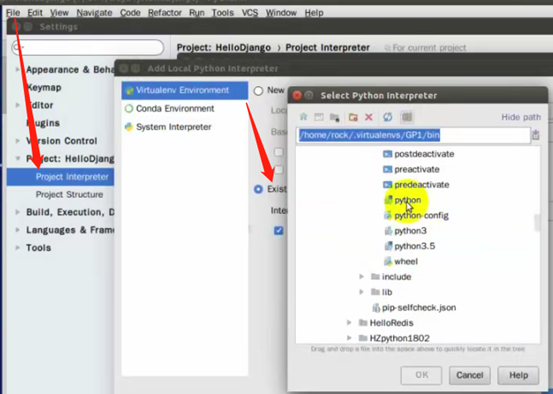Click Virtualenv Environment icon in interpreter list

point(129,90)
